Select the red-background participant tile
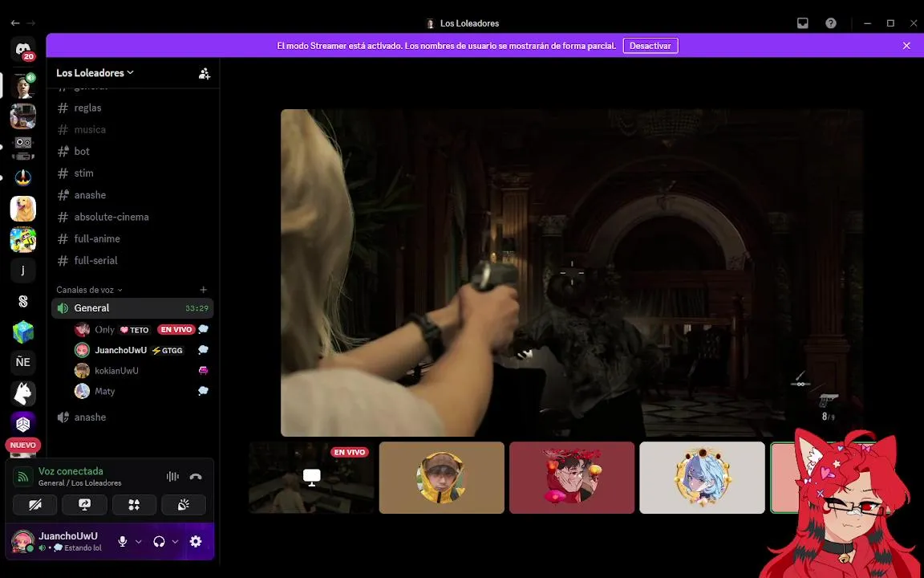The height and width of the screenshot is (578, 924). 572,478
